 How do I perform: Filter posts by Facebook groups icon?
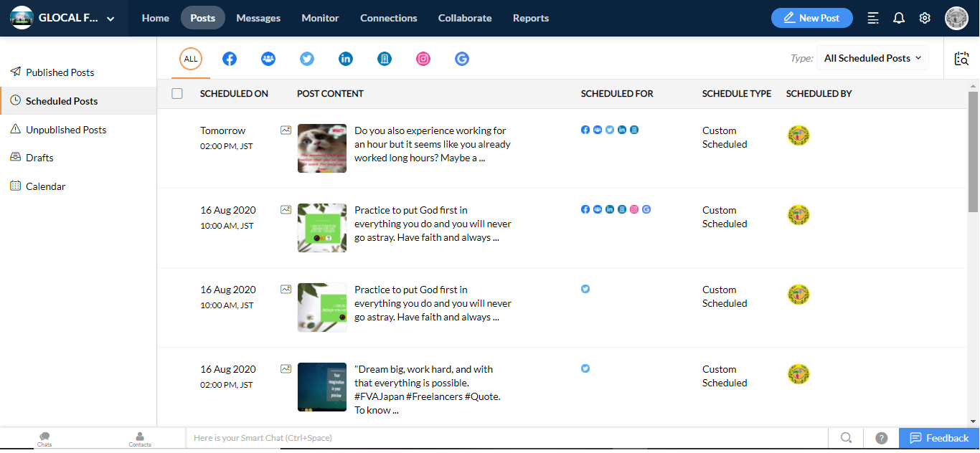[x=268, y=59]
